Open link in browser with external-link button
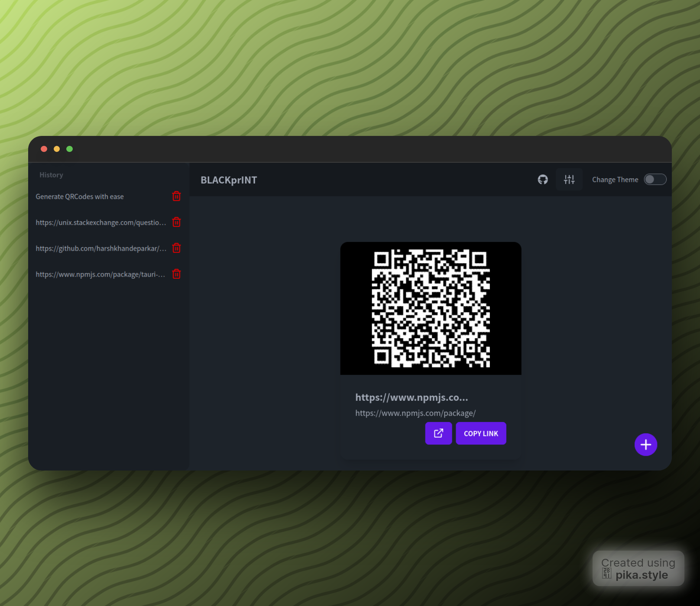 [438, 433]
